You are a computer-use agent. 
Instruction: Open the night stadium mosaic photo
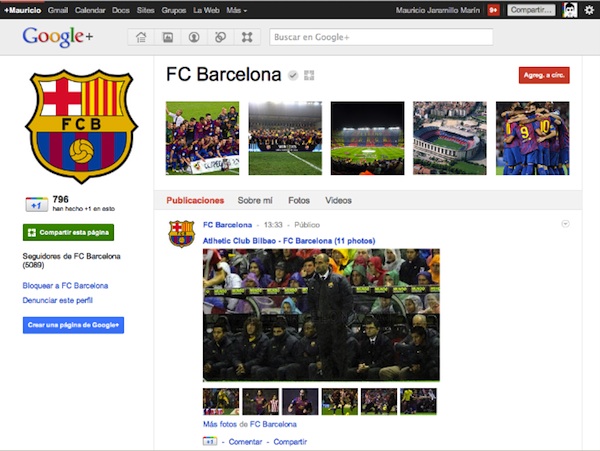(x=367, y=138)
